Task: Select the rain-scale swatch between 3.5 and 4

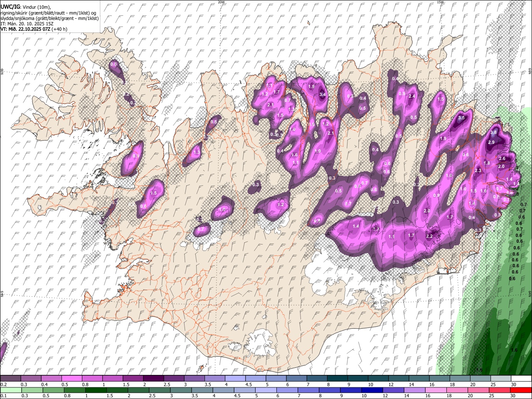Action: tap(202, 390)
